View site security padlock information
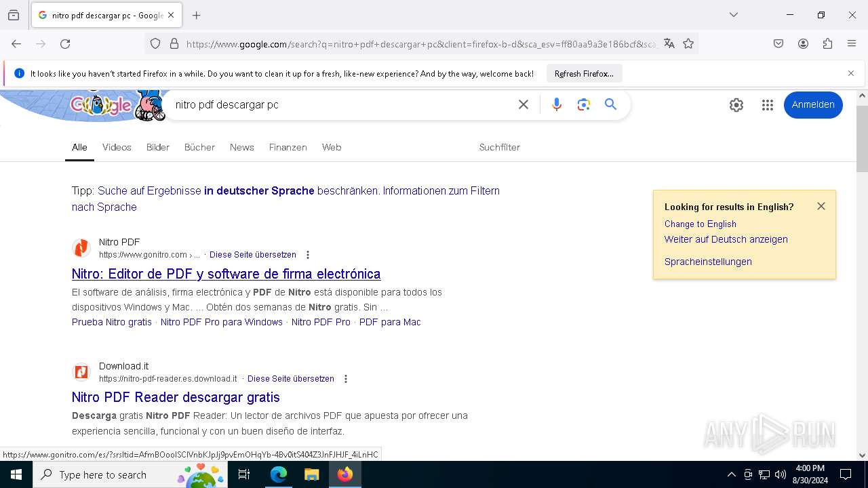This screenshot has height=488, width=868. coord(174,44)
